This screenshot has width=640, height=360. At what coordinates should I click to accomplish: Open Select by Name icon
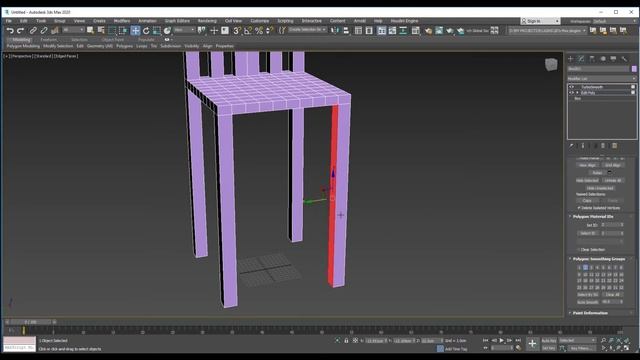(101, 31)
